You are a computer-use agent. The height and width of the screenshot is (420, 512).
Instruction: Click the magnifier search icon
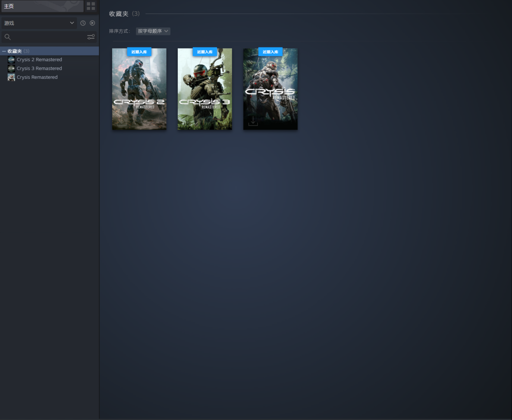click(8, 37)
